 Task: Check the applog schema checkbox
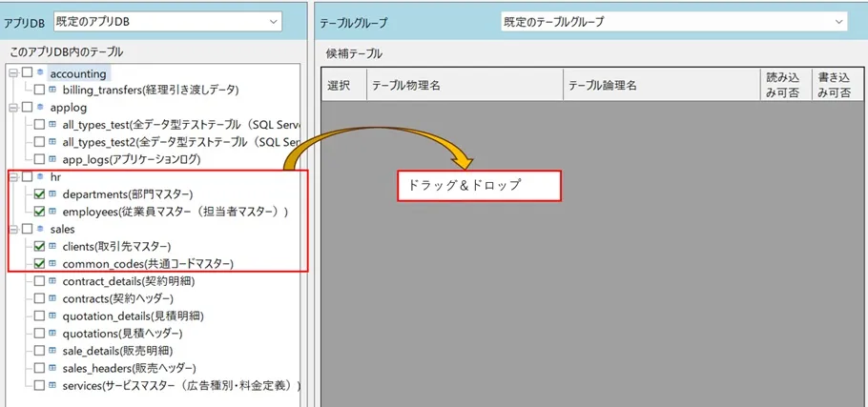[27, 108]
